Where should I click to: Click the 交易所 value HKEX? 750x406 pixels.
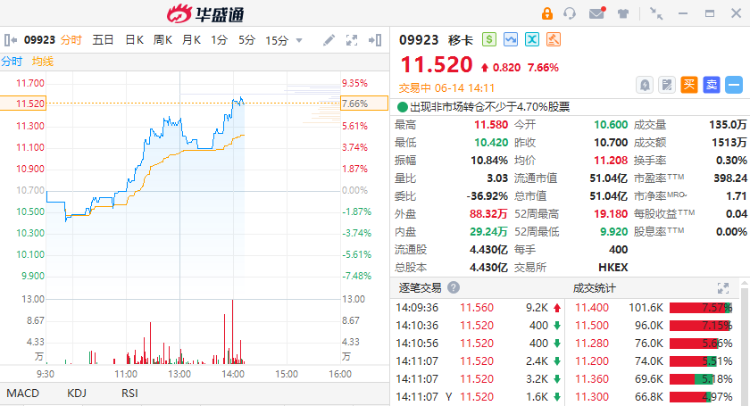613,267
